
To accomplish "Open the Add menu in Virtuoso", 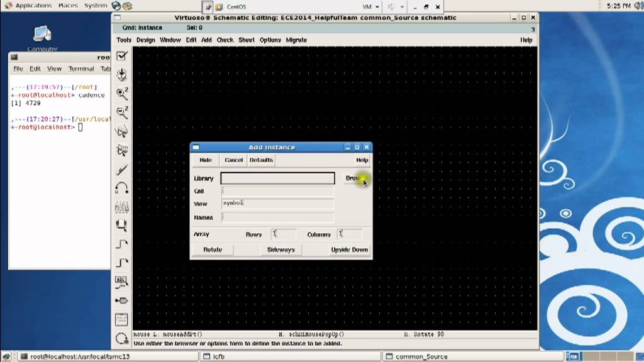I will point(206,40).
